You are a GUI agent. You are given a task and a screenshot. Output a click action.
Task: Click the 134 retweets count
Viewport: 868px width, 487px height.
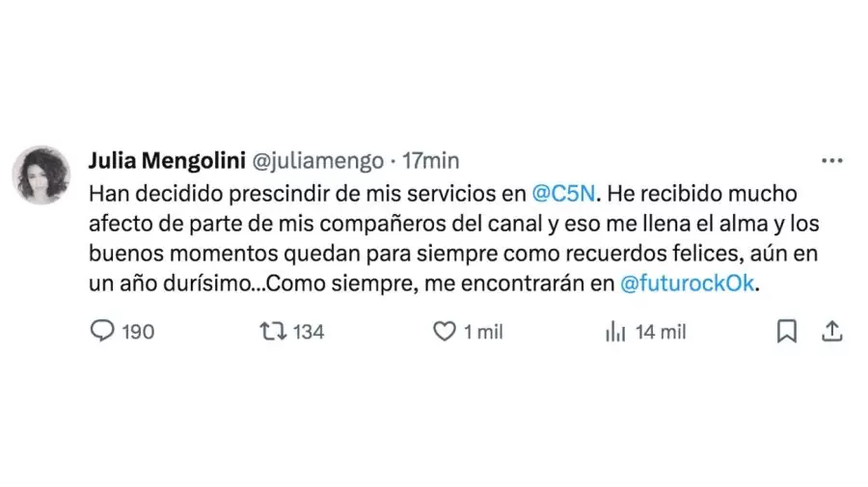coord(309,332)
